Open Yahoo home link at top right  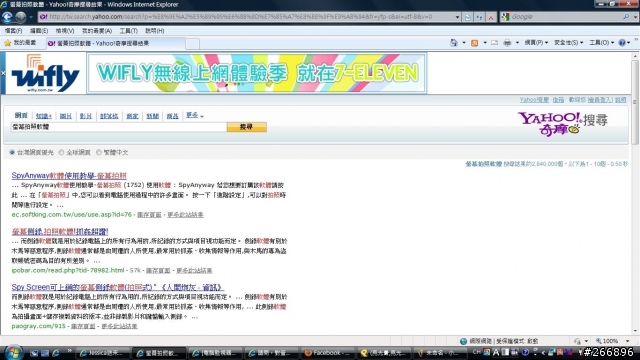coord(534,100)
